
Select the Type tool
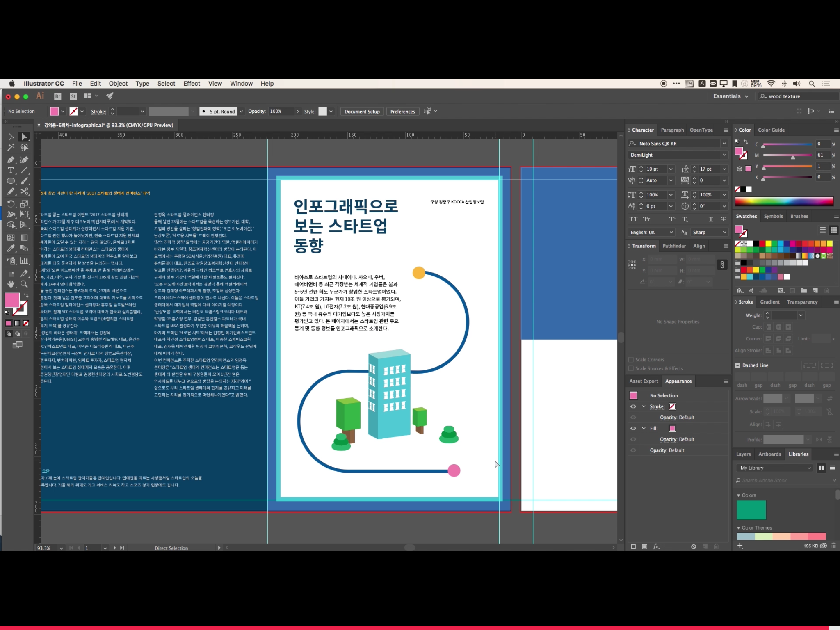pyautogui.click(x=11, y=170)
